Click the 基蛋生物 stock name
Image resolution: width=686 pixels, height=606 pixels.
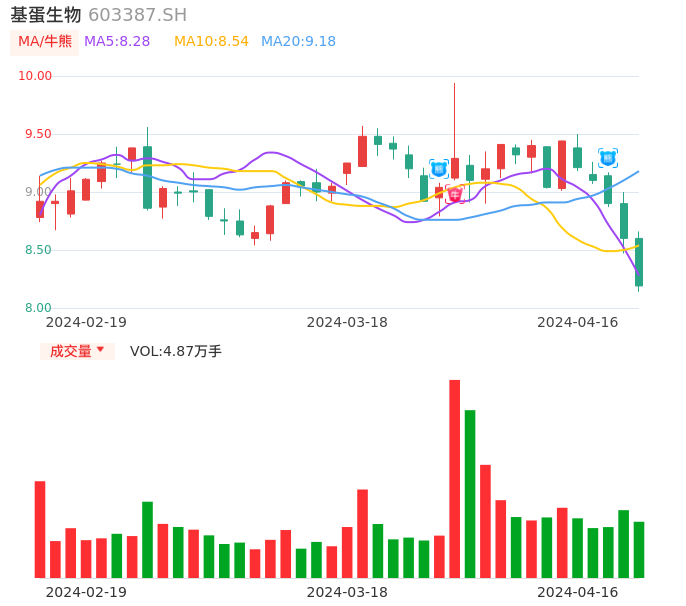tap(45, 15)
